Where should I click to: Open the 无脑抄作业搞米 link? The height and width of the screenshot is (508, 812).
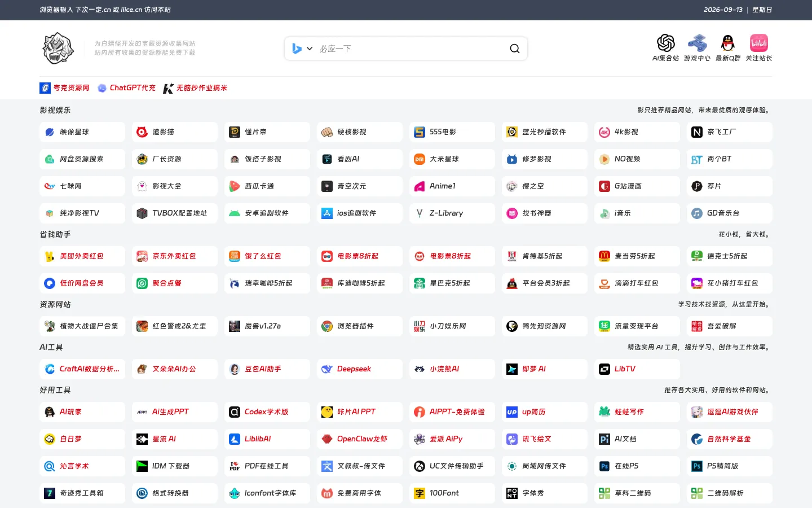195,88
